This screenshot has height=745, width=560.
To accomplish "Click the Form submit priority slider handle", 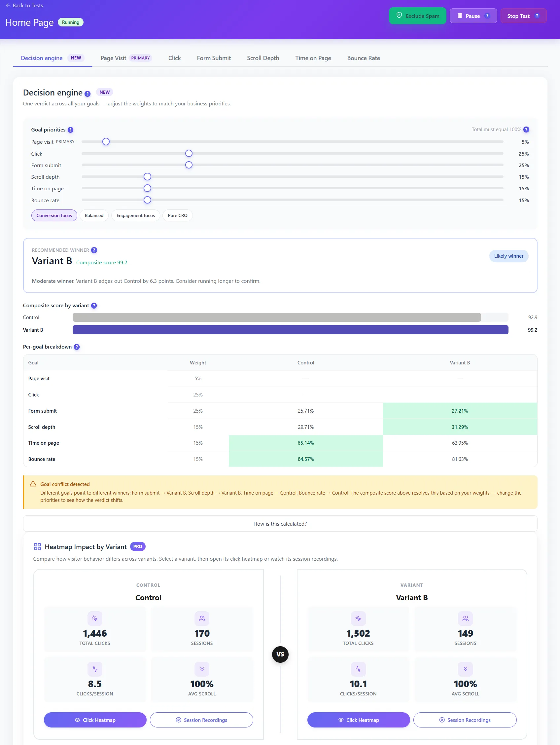I will click(189, 165).
